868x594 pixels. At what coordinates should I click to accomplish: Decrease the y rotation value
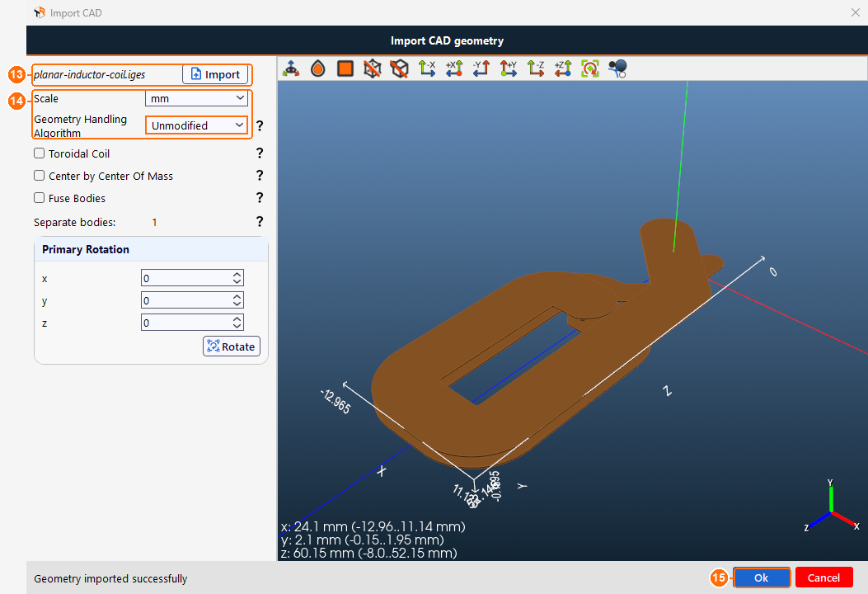(x=237, y=304)
